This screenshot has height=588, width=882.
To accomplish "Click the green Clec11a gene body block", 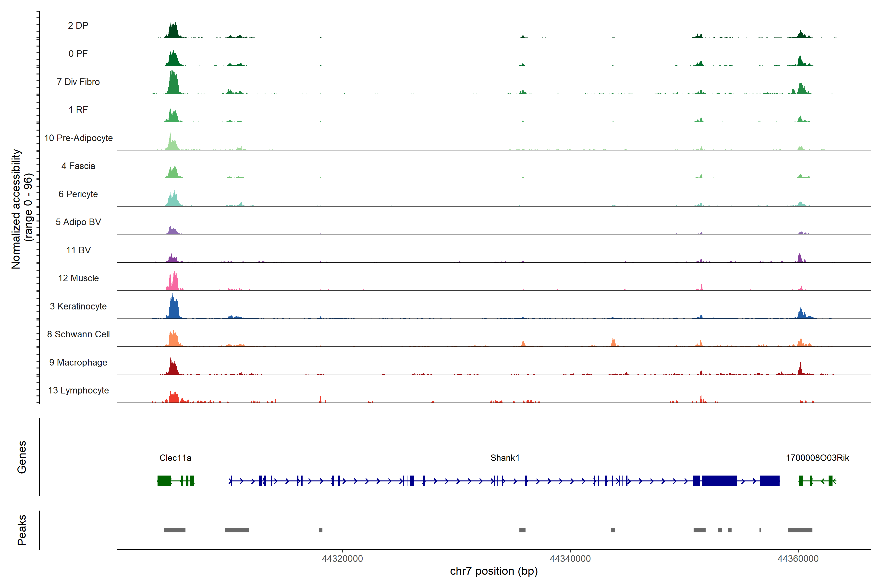I will (164, 481).
